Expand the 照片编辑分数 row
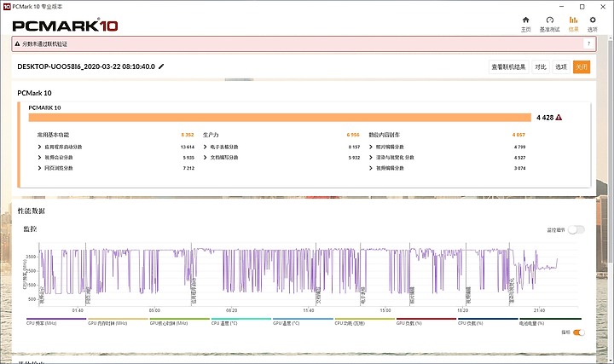Image resolution: width=614 pixels, height=364 pixels. (371, 147)
